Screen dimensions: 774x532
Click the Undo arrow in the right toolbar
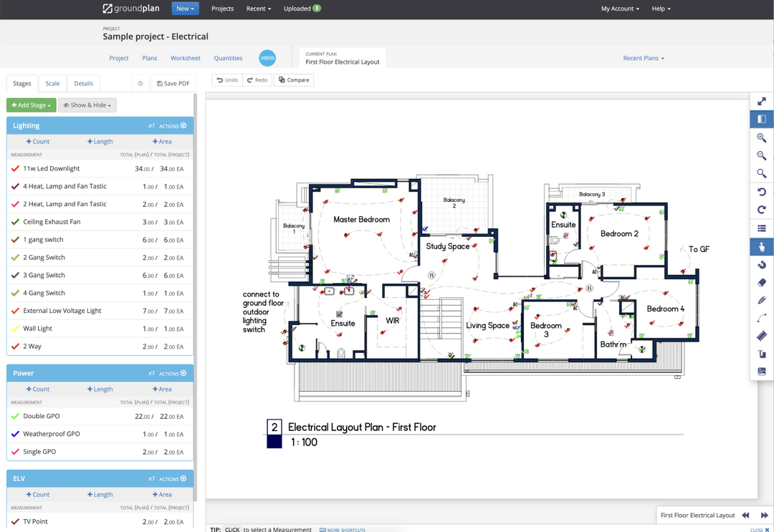761,191
